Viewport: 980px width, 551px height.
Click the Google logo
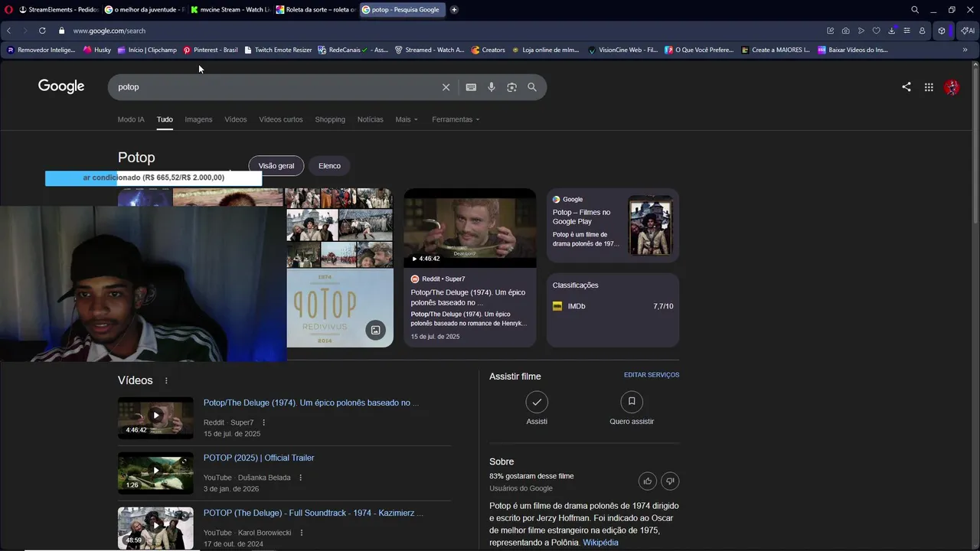click(61, 86)
